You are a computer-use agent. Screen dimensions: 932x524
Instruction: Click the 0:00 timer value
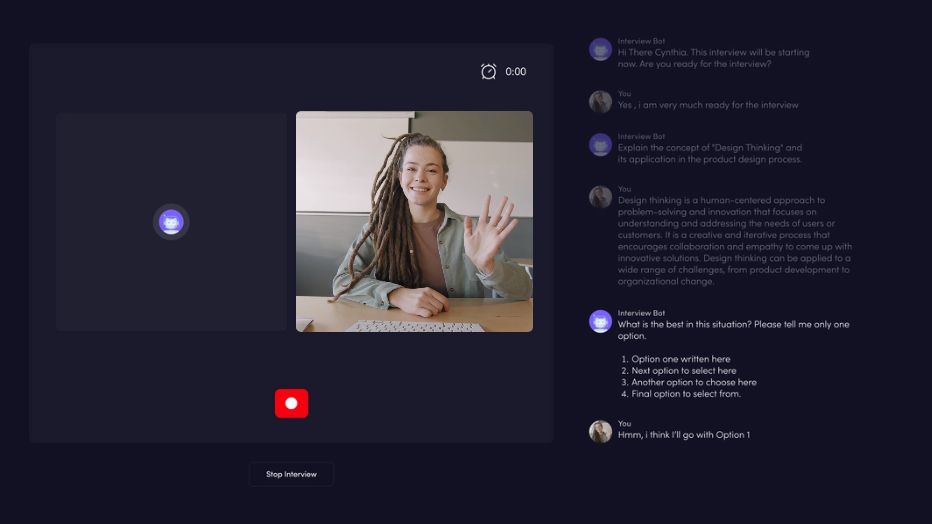click(x=515, y=71)
